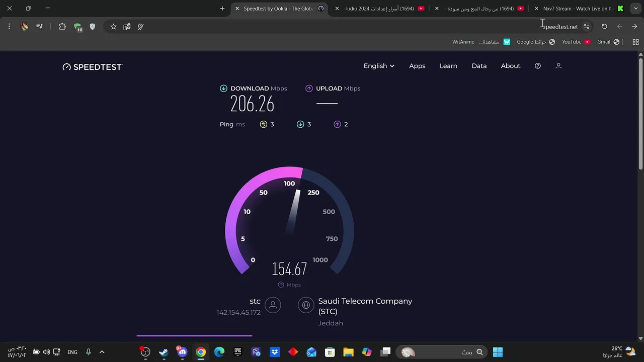Open the Chrome profile avatar
Image resolution: width=644 pixels, height=362 pixels.
point(24,27)
